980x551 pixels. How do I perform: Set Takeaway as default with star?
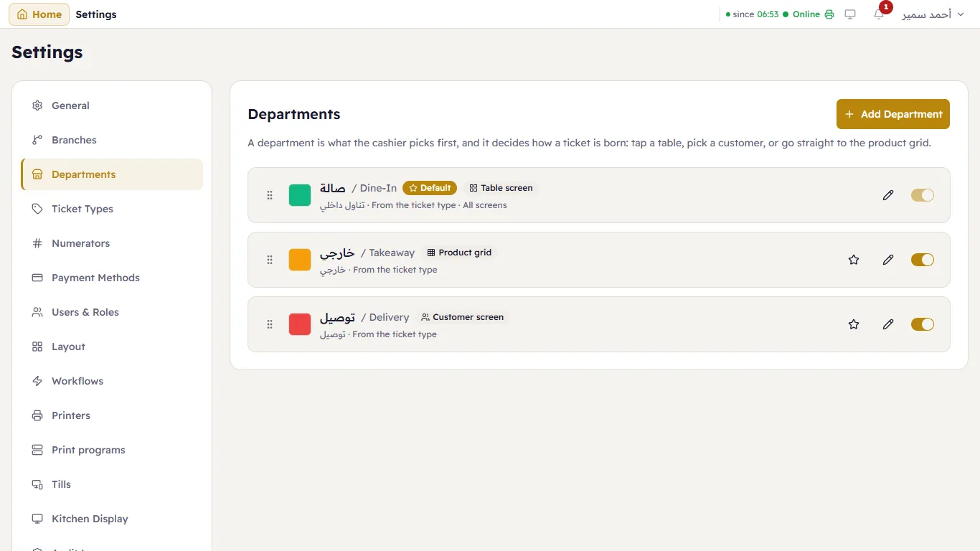[x=854, y=260]
